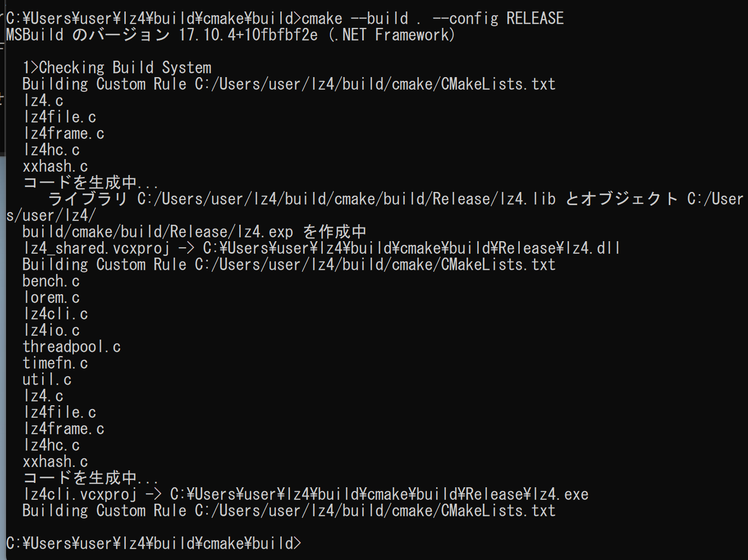Screen dimensions: 748x560
Task: Click the bench.c output line
Action: click(x=51, y=281)
